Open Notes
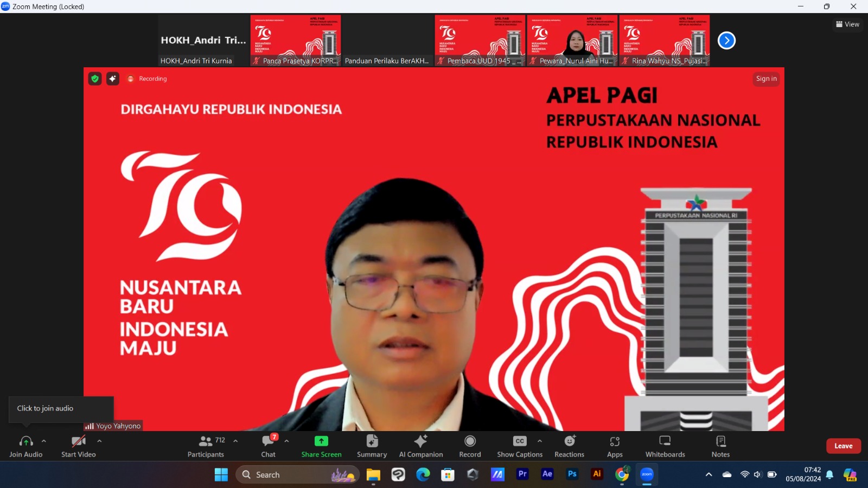868x488 pixels. [x=721, y=446]
